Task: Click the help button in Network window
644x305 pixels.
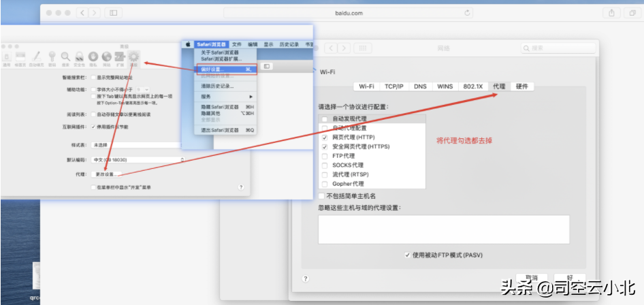Action: pos(305,278)
